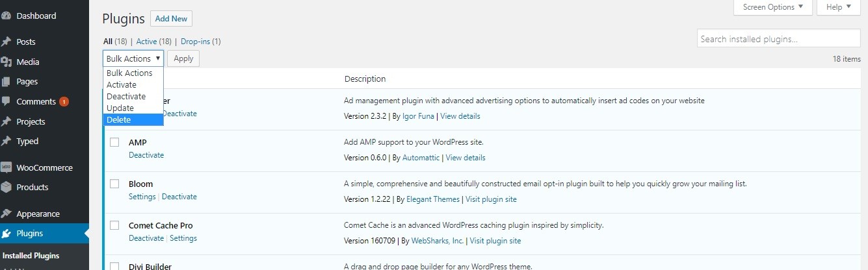Click the AMP plugin name
Viewport: 868px width, 270px height.
[138, 142]
